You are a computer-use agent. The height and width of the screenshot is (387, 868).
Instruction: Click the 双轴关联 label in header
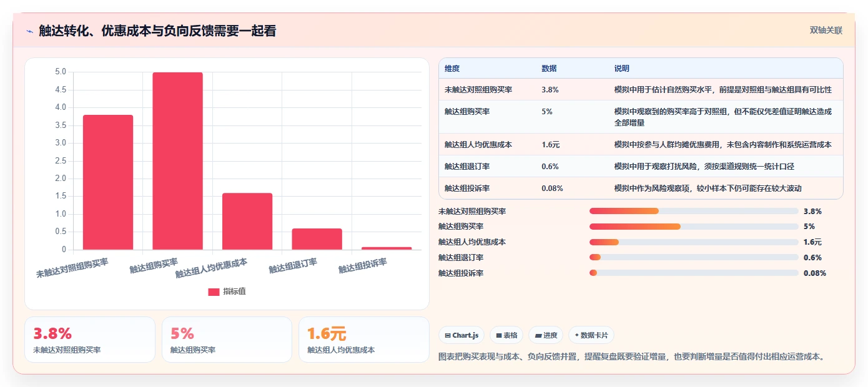point(826,31)
